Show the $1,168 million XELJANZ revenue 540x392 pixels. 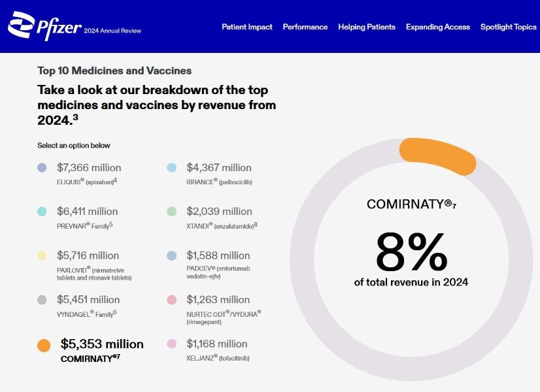pos(216,344)
